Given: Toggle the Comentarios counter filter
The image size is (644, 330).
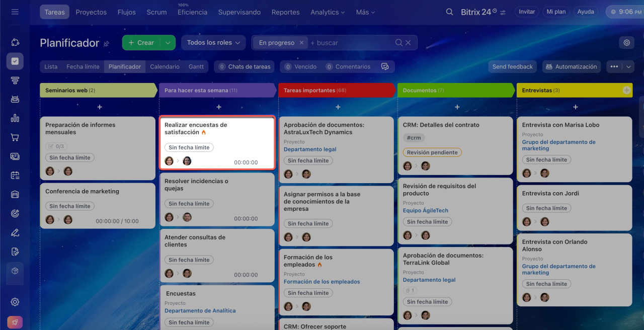Looking at the screenshot, I should click(348, 67).
